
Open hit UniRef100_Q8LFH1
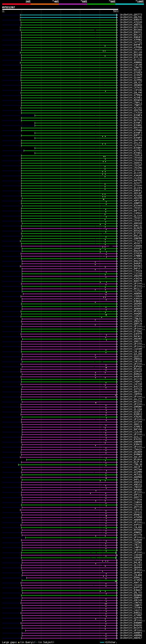[x=131, y=17]
